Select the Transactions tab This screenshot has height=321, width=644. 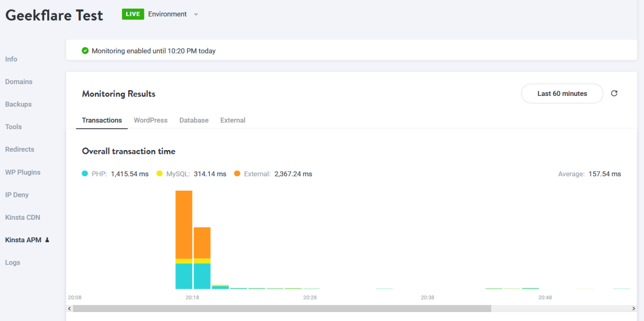102,120
